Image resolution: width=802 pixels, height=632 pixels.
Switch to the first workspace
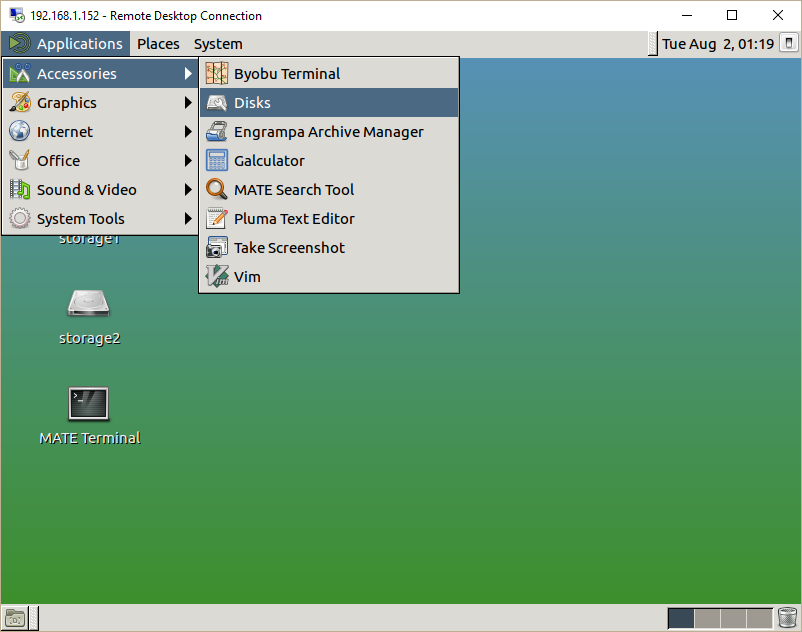point(681,618)
